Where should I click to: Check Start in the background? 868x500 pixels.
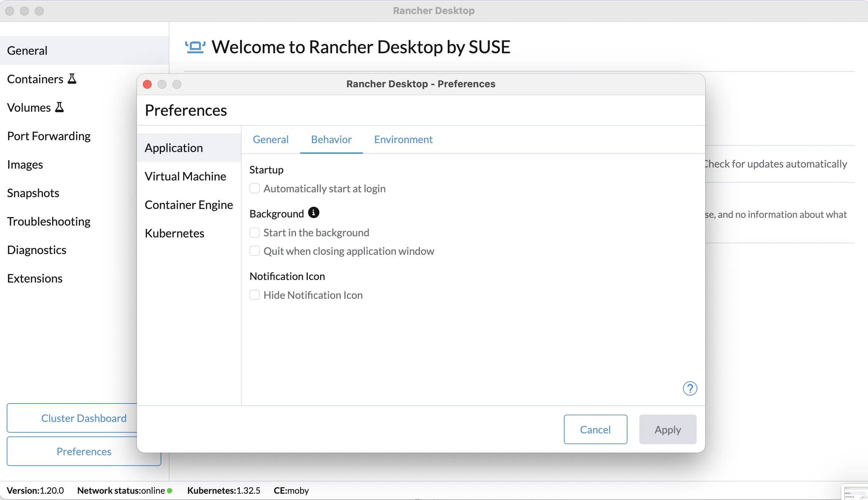255,233
